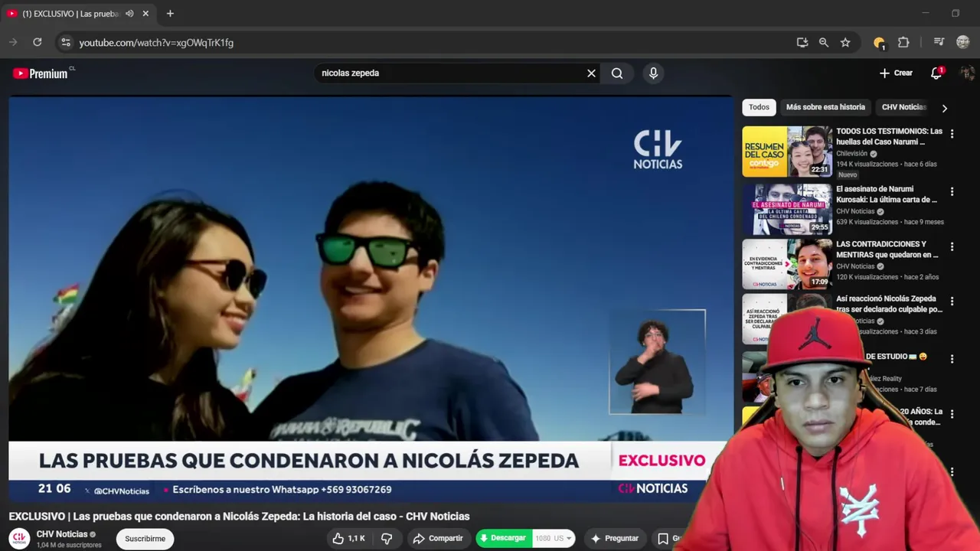This screenshot has height=551, width=980.
Task: Open the zoom level indicator in the address bar
Action: coord(824,43)
